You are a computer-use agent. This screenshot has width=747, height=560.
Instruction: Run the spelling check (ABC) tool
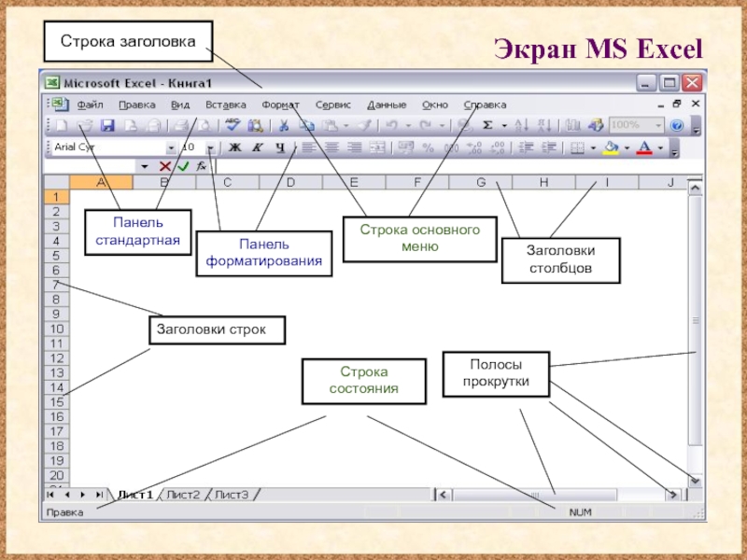(233, 125)
